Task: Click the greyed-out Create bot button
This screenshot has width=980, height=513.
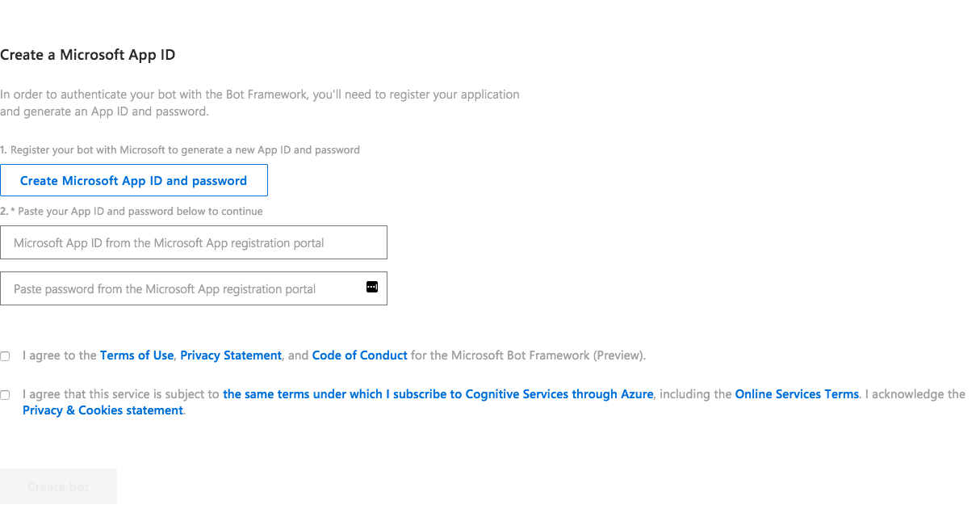Action: [x=58, y=486]
